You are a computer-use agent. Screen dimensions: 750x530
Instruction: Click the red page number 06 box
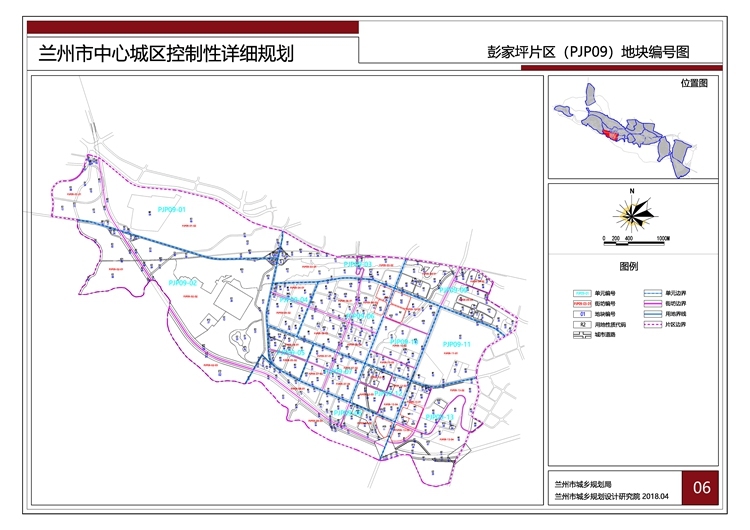click(701, 487)
